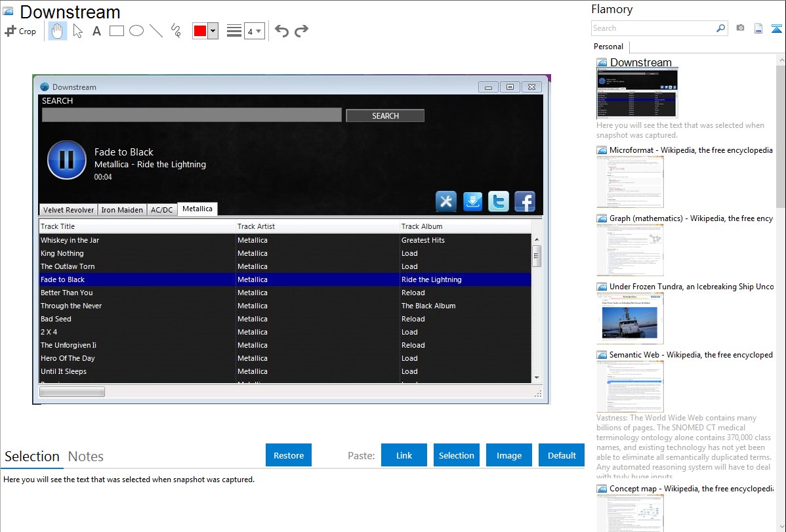
Task: Select the straight line tool
Action: (156, 31)
